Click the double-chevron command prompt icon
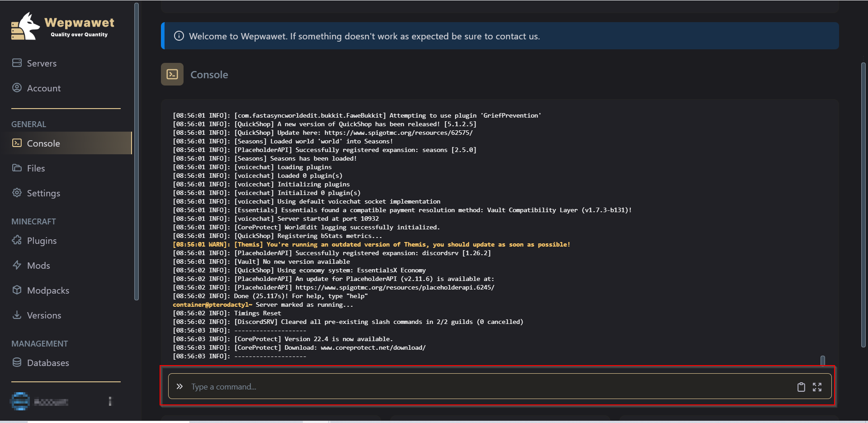This screenshot has height=423, width=868. click(x=179, y=386)
